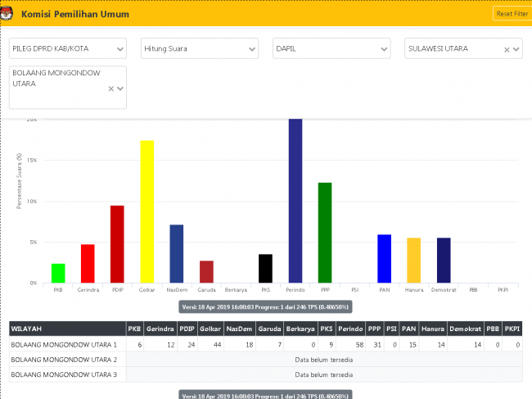The height and width of the screenshot is (399, 532).
Task: Click the KPU logo icon
Action: click(x=7, y=14)
